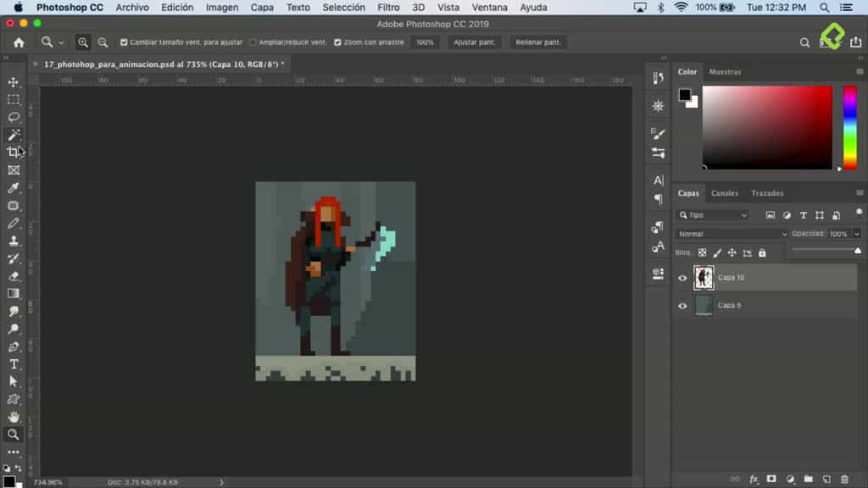868x488 pixels.
Task: Choose Zoom In mode in options bar
Action: pos(82,42)
